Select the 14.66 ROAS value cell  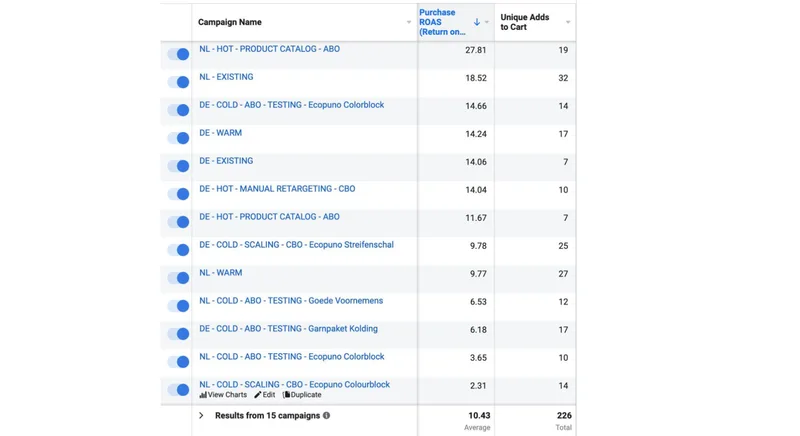(476, 106)
